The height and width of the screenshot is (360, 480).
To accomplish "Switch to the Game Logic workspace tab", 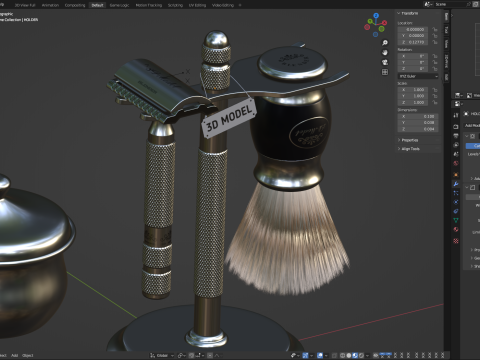I will coord(119,5).
